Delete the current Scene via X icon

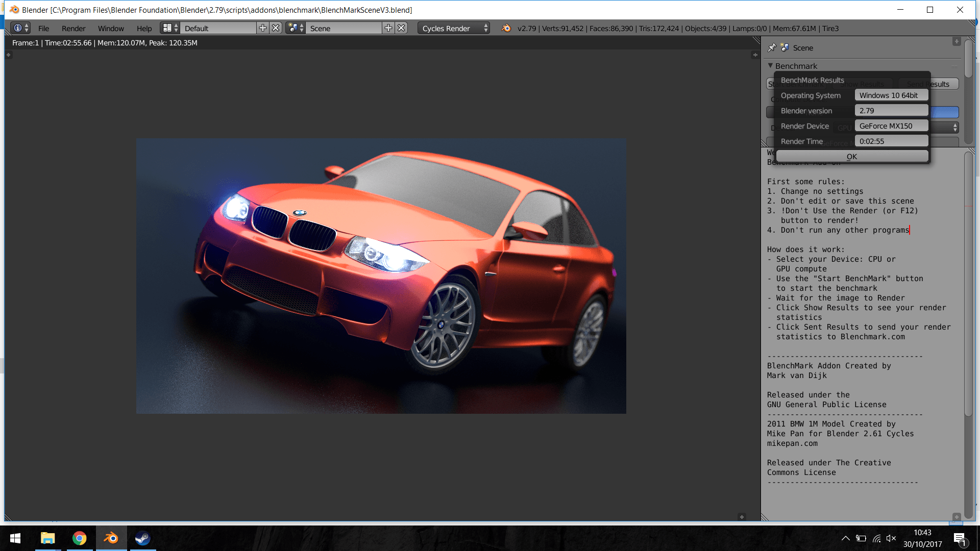402,28
